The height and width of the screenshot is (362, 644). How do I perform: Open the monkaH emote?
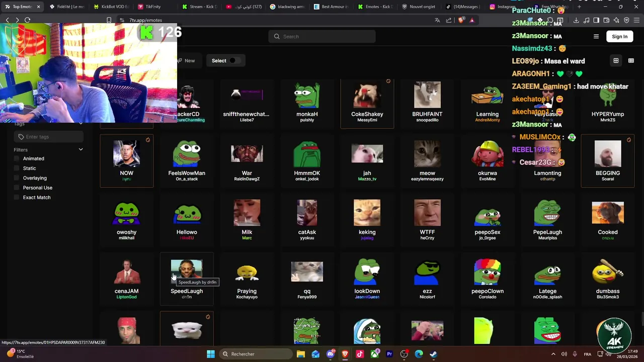pos(307,103)
